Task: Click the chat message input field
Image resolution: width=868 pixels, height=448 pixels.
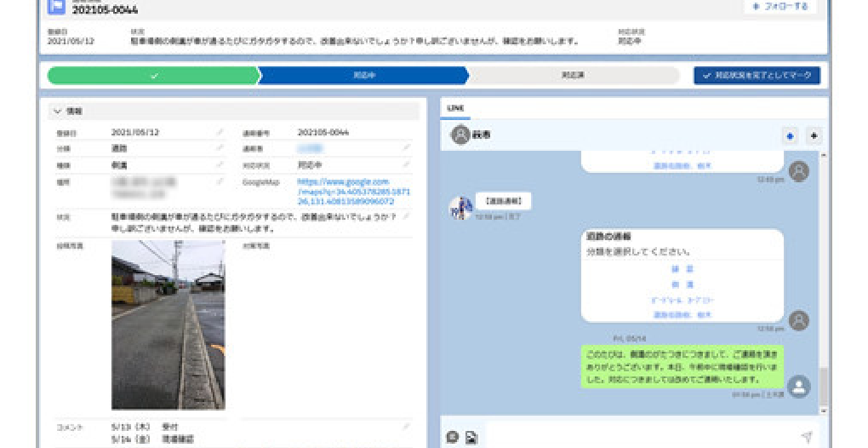Action: pyautogui.click(x=638, y=437)
